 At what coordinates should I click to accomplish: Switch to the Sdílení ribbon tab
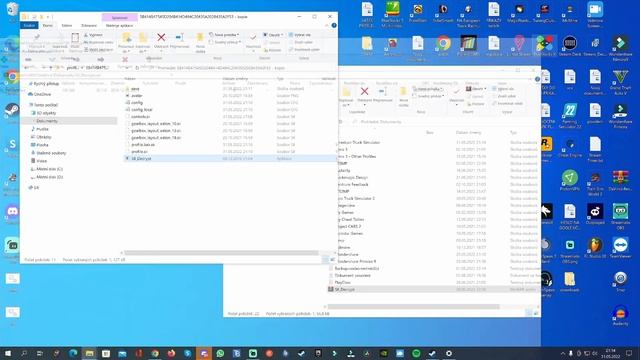click(x=67, y=25)
